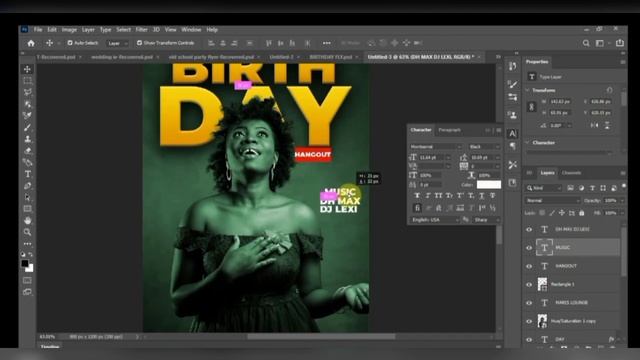Hide the PARIS LOUNGE layer

click(529, 303)
